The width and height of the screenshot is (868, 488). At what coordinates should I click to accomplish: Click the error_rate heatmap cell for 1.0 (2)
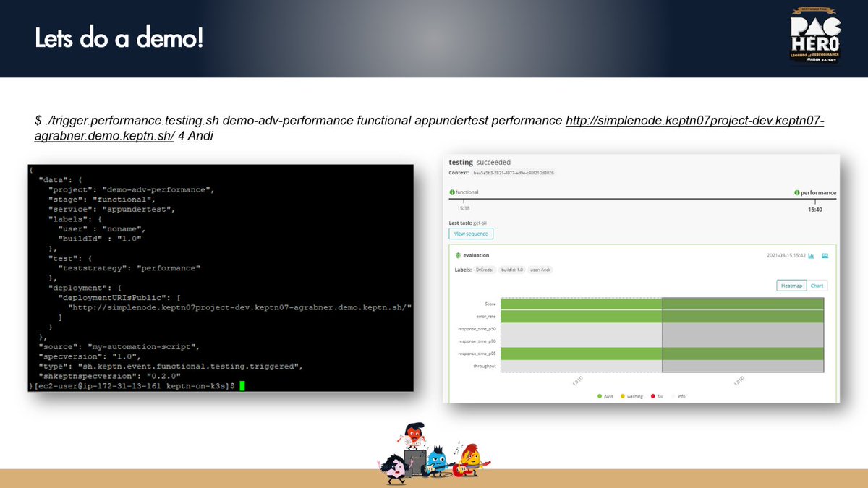(x=743, y=316)
